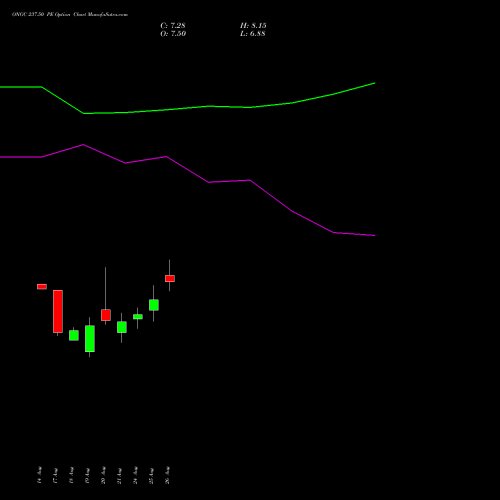The width and height of the screenshot is (500, 500).
Task: Select the green 19 Aug candlestick
Action: coord(90,338)
